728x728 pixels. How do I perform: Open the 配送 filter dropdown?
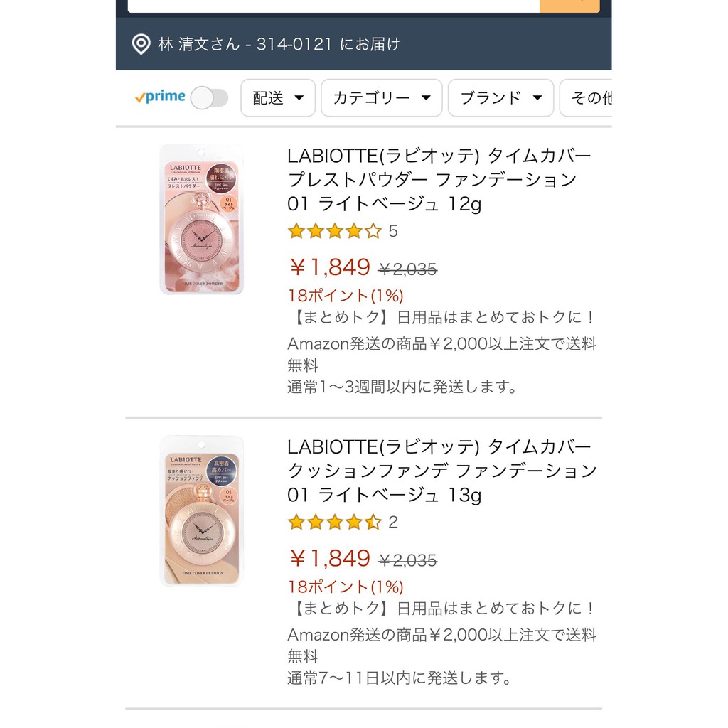pyautogui.click(x=277, y=98)
